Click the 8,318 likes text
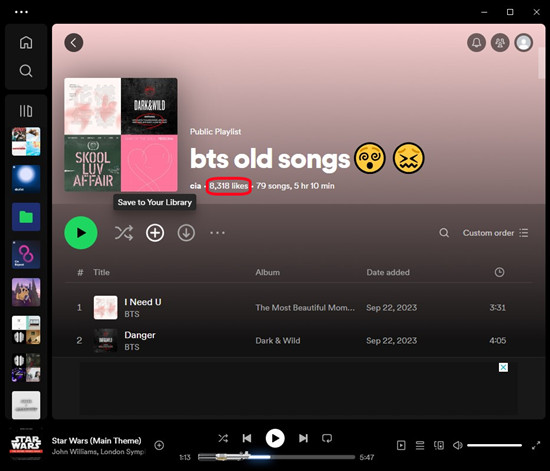Screen dimensions: 550x471 pyautogui.click(x=229, y=186)
